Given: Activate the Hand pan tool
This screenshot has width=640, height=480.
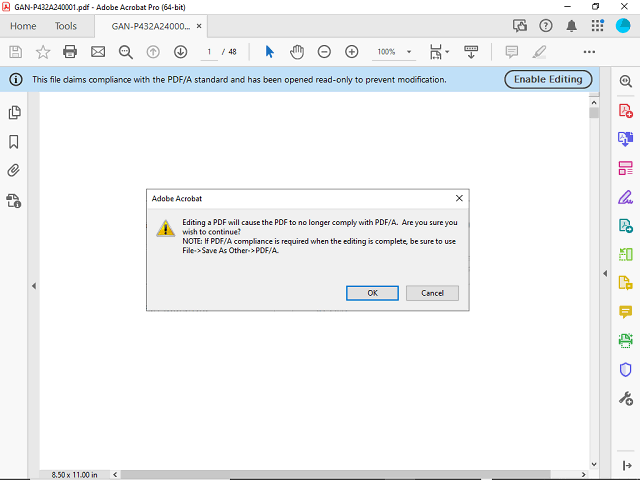Looking at the screenshot, I should click(297, 52).
